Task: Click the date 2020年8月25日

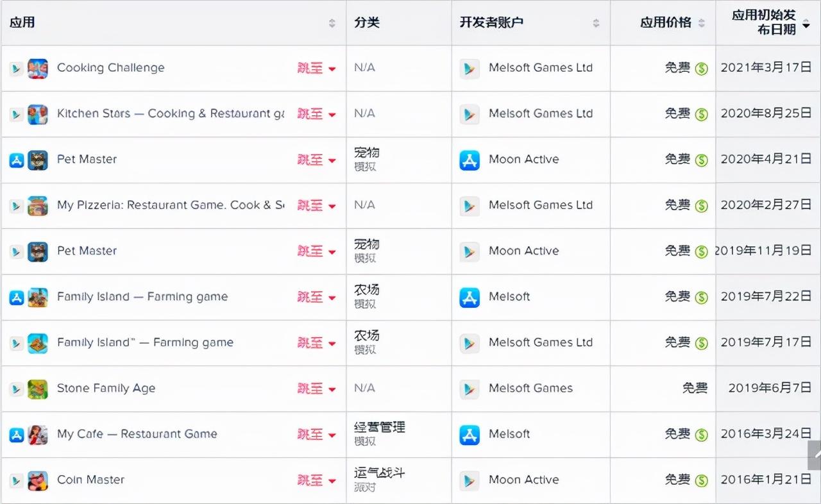Action: click(x=766, y=113)
